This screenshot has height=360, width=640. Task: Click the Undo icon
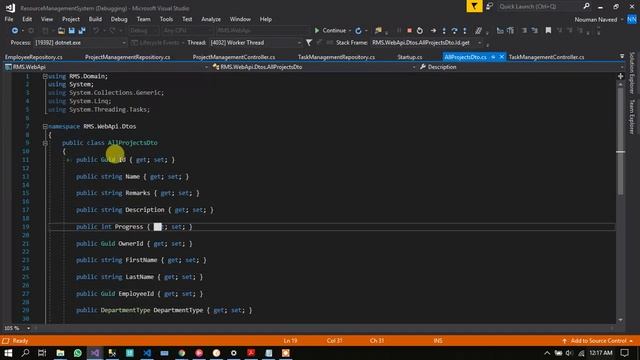(96, 31)
